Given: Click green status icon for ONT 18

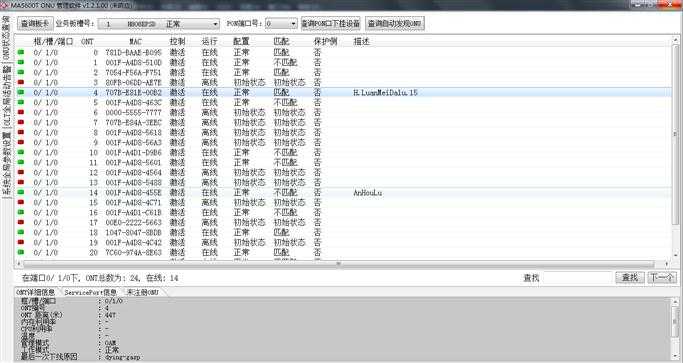Looking at the screenshot, I should (20, 233).
